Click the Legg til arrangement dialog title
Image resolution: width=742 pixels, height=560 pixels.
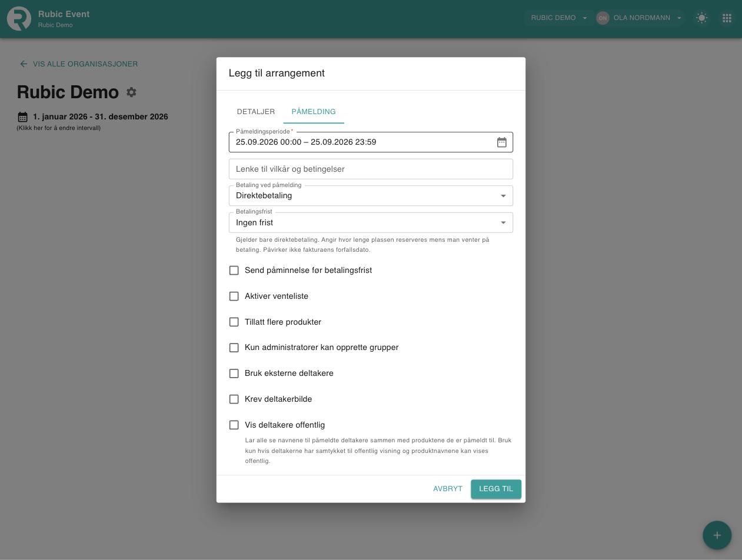click(277, 74)
